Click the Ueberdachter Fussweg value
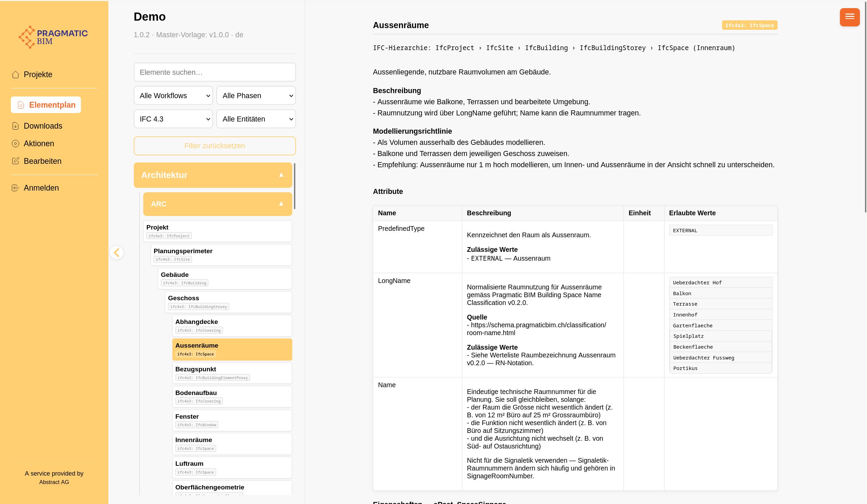867x504 pixels. [720, 357]
